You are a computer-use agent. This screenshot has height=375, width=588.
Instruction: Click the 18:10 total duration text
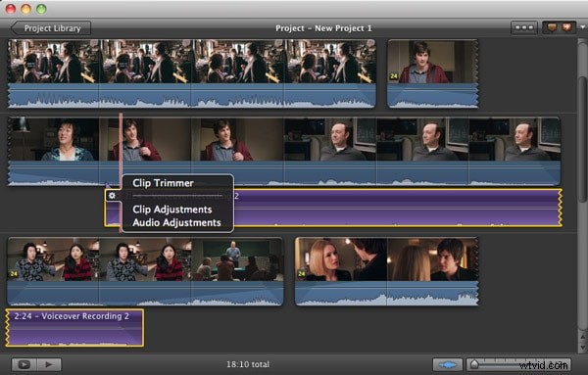point(248,364)
